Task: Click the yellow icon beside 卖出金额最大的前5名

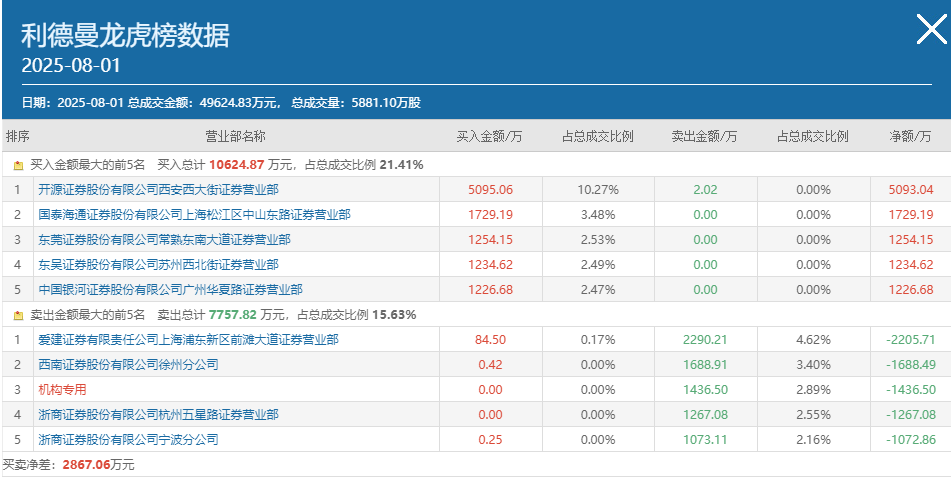Action: [x=18, y=315]
